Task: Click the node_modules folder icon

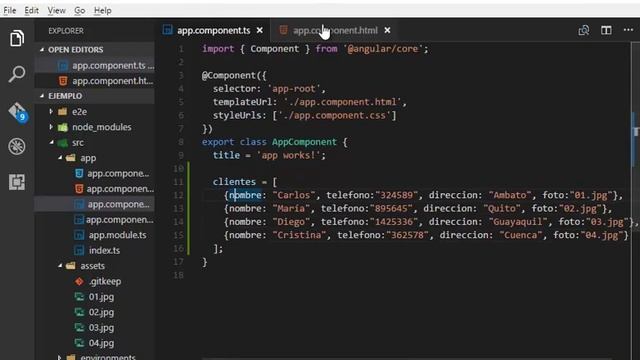Action: click(62, 127)
